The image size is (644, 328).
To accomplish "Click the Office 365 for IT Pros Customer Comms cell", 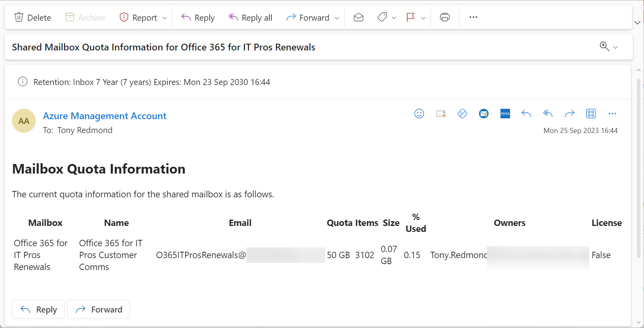I will 111,255.
